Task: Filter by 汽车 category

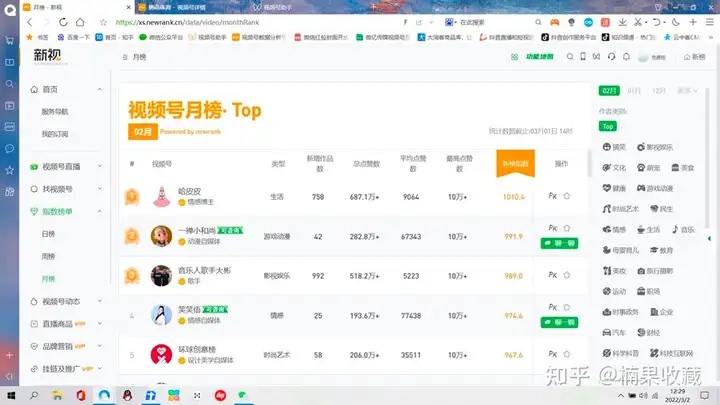Action: click(x=614, y=332)
